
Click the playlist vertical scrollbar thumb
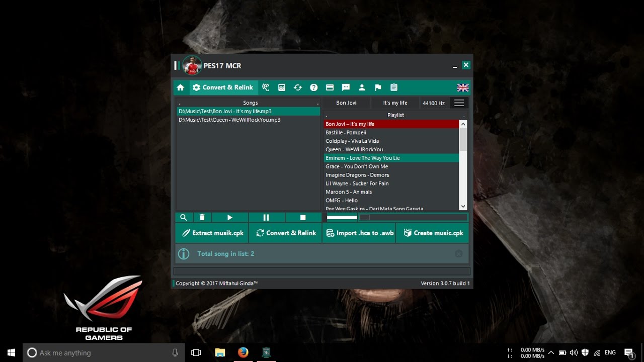[463, 139]
